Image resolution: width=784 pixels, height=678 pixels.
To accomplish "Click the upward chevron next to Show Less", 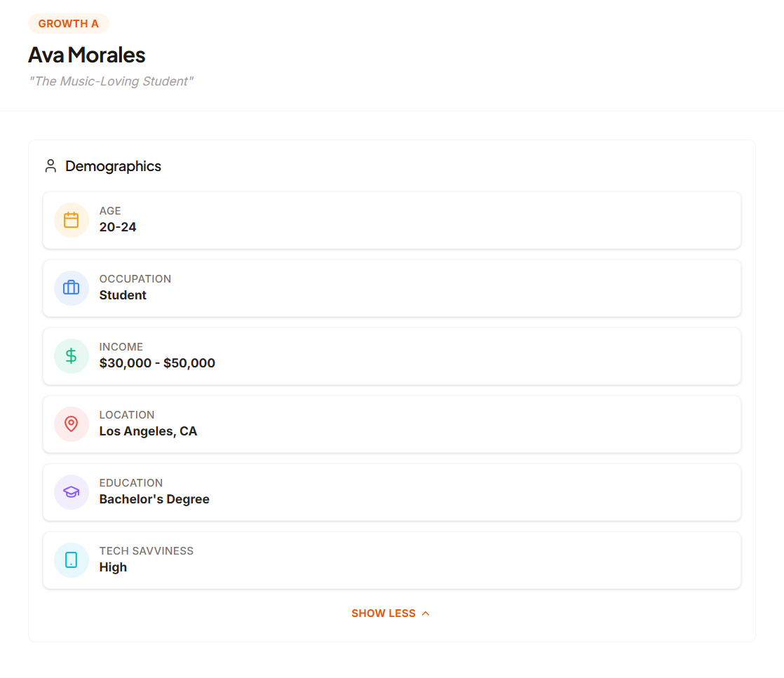I will (425, 612).
